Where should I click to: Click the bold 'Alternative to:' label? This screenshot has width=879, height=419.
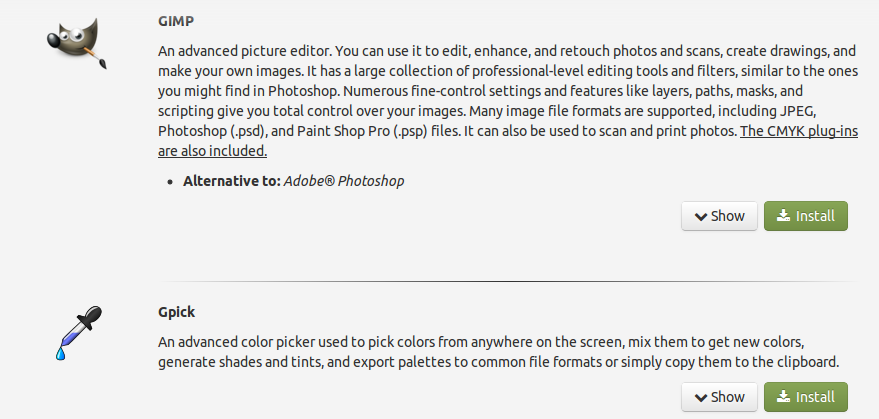click(231, 181)
